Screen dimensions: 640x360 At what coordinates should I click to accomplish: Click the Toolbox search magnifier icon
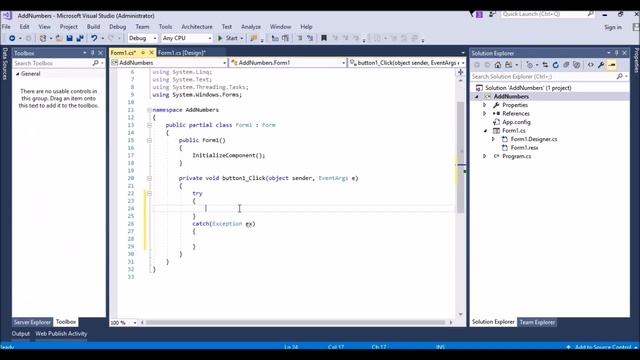96,63
